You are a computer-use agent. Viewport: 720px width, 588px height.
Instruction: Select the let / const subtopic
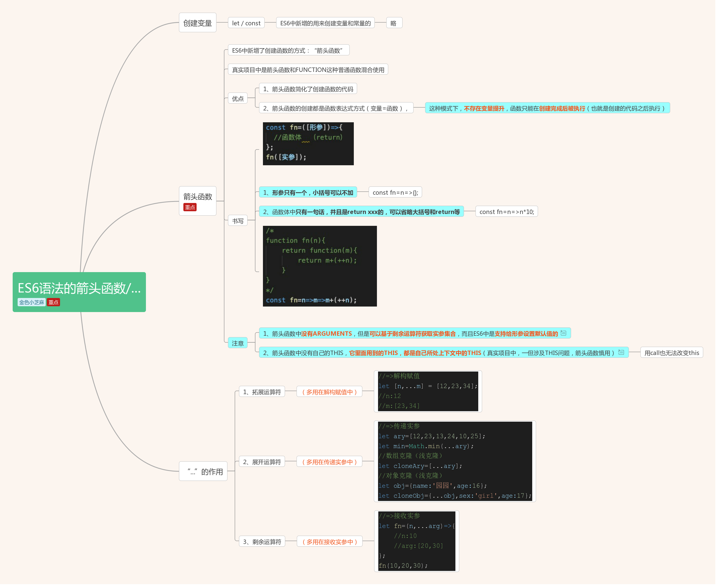coord(248,23)
